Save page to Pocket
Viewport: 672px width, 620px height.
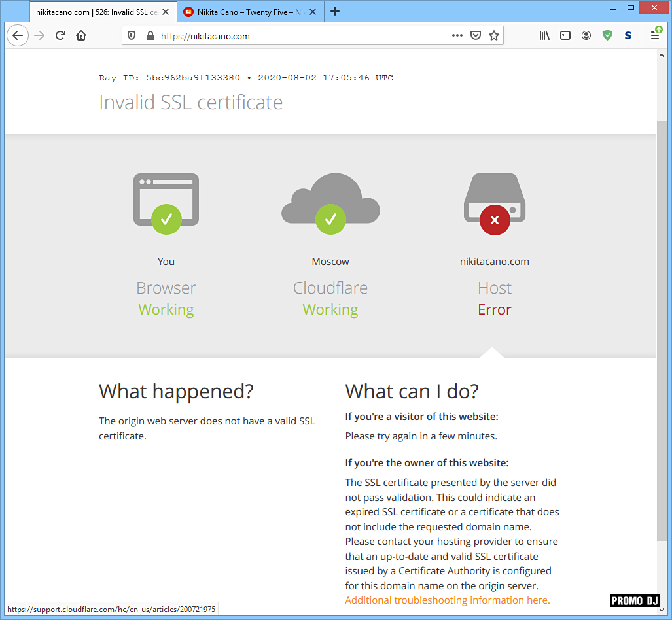coord(476,36)
